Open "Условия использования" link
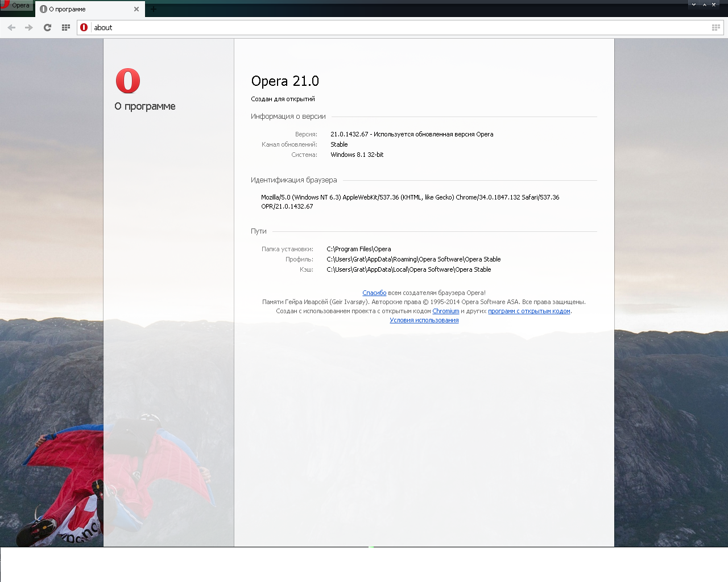Viewport: 728px width, 582px height. (424, 320)
